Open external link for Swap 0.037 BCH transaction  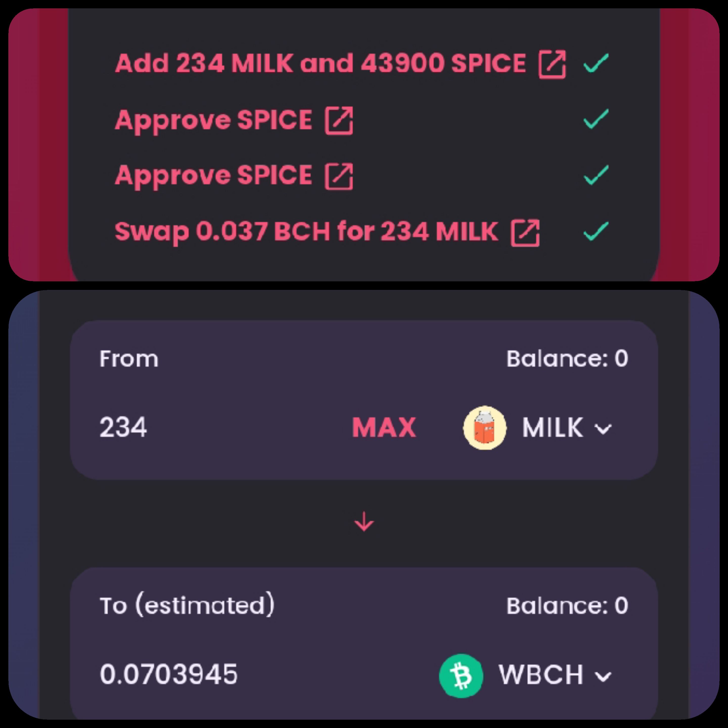525,233
